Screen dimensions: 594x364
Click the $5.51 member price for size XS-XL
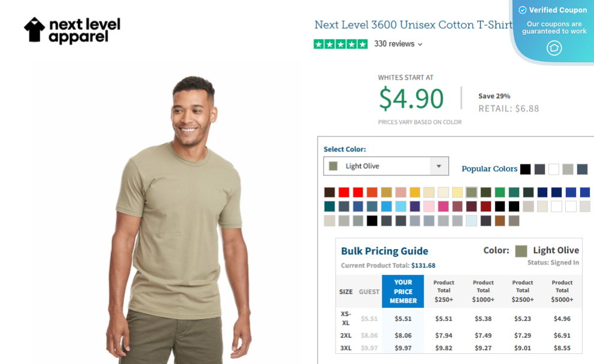(x=402, y=318)
